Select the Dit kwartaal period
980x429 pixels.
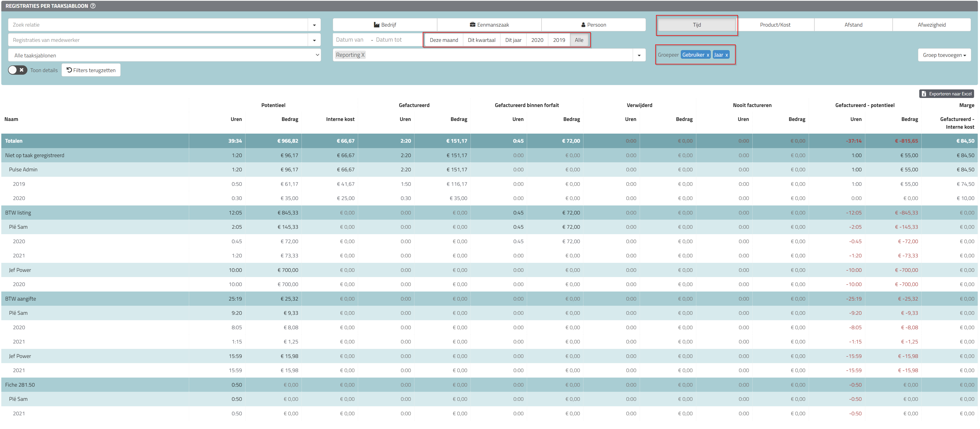tap(481, 40)
